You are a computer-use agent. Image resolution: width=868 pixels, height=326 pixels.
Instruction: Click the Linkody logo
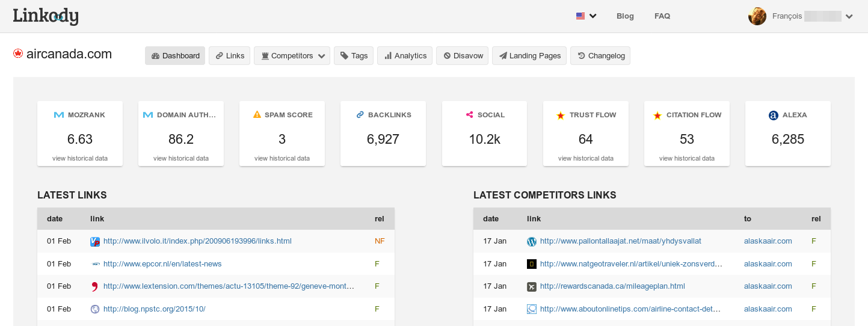[x=46, y=16]
